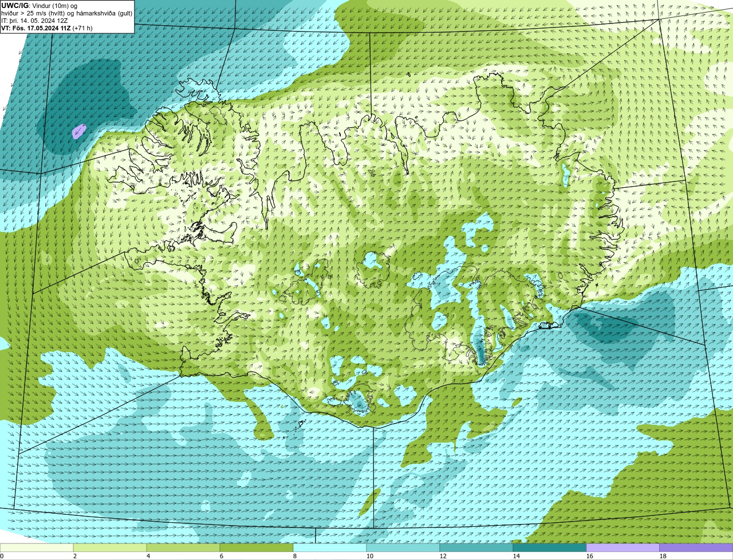Viewport: 733px width, 560px height.
Task: Click the light teal 10–12 m/s legend swatch
Action: click(403, 548)
